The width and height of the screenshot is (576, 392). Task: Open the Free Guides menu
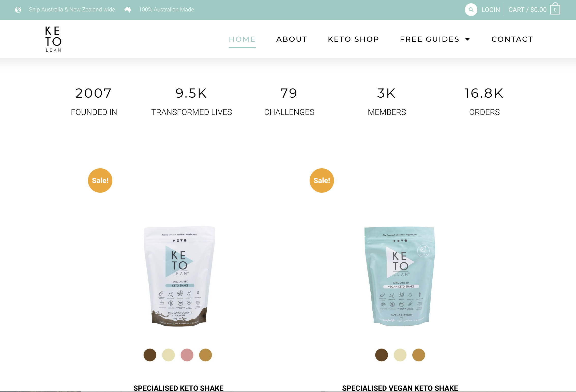tap(430, 39)
